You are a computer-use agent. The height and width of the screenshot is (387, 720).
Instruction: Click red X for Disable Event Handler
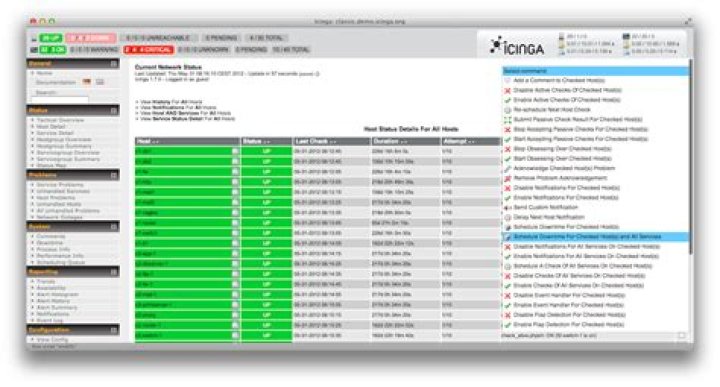pyautogui.click(x=507, y=296)
